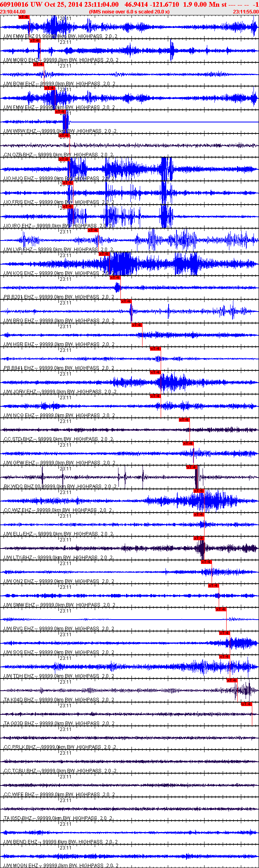The image size is (259, 868).
Task: Click the red pick marker on UW BRO trace
Action: [x=126, y=301]
